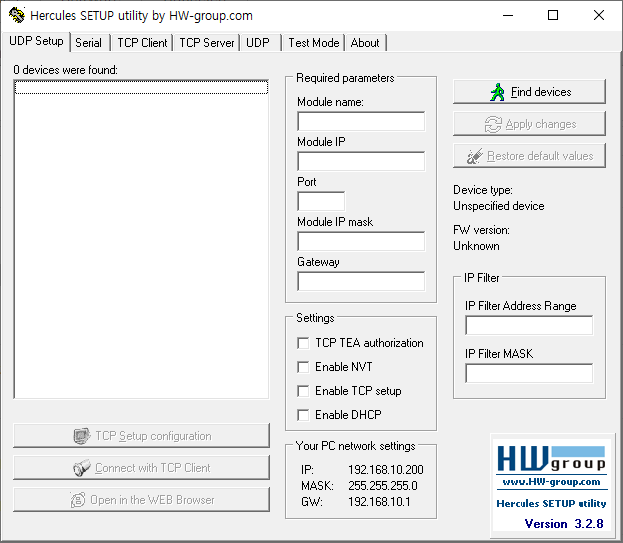623x543 pixels.
Task: Open the Test Mode tab
Action: click(313, 43)
